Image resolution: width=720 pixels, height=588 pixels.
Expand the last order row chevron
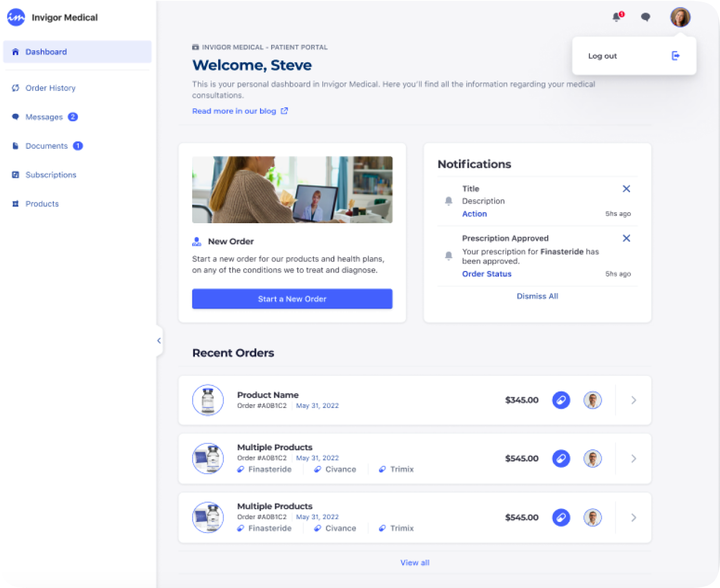pos(634,517)
